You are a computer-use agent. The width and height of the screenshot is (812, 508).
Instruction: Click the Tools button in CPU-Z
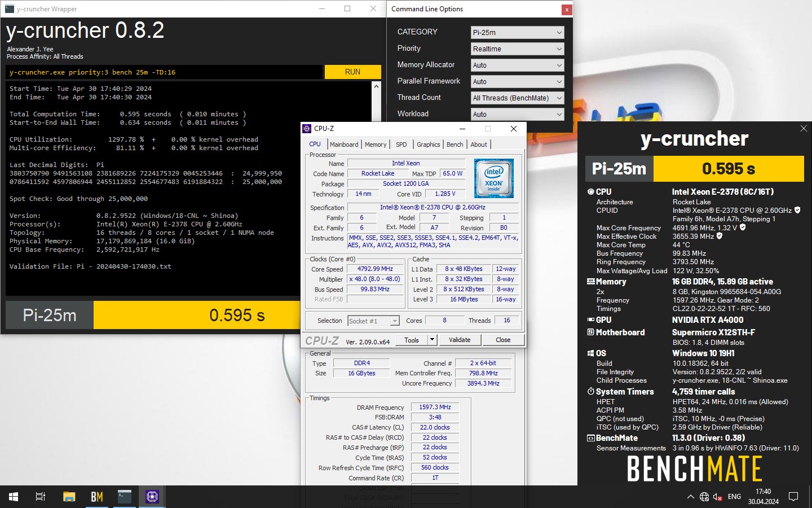point(412,340)
